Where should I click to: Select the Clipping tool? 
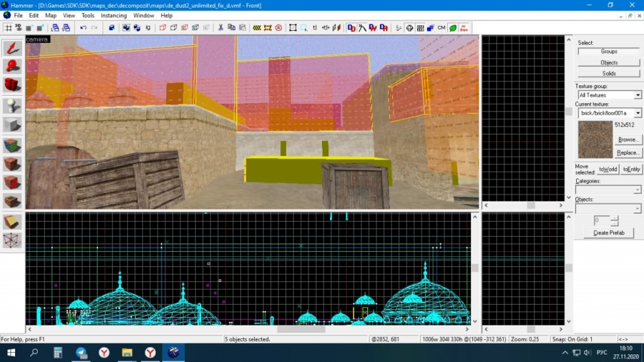tap(13, 222)
